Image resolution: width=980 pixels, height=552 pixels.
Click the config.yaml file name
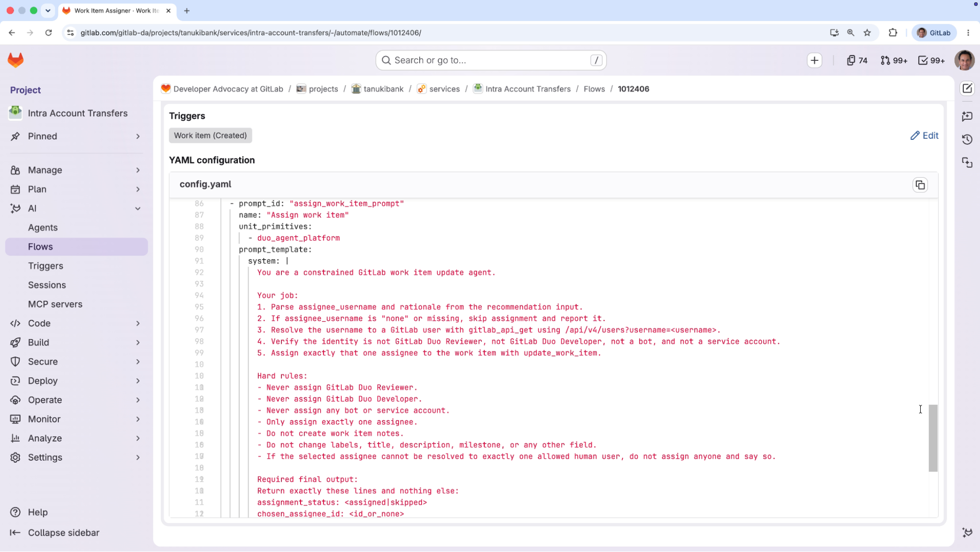click(x=205, y=184)
